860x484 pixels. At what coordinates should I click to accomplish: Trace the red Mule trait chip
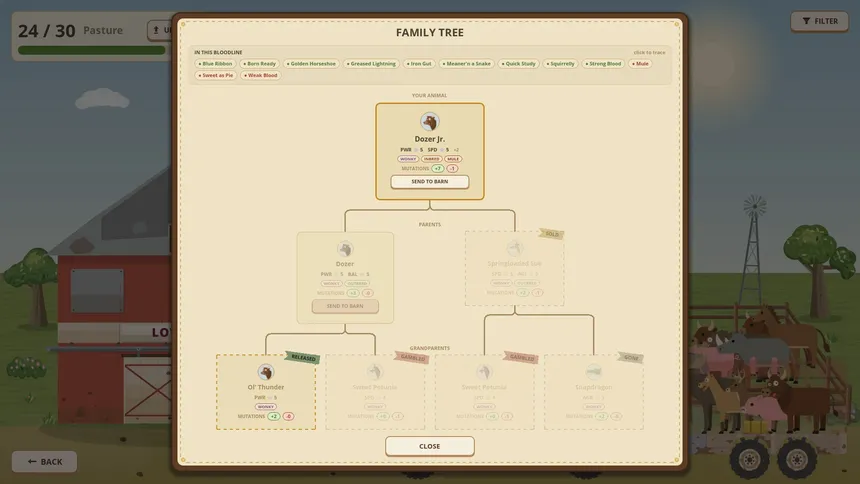pyautogui.click(x=640, y=64)
